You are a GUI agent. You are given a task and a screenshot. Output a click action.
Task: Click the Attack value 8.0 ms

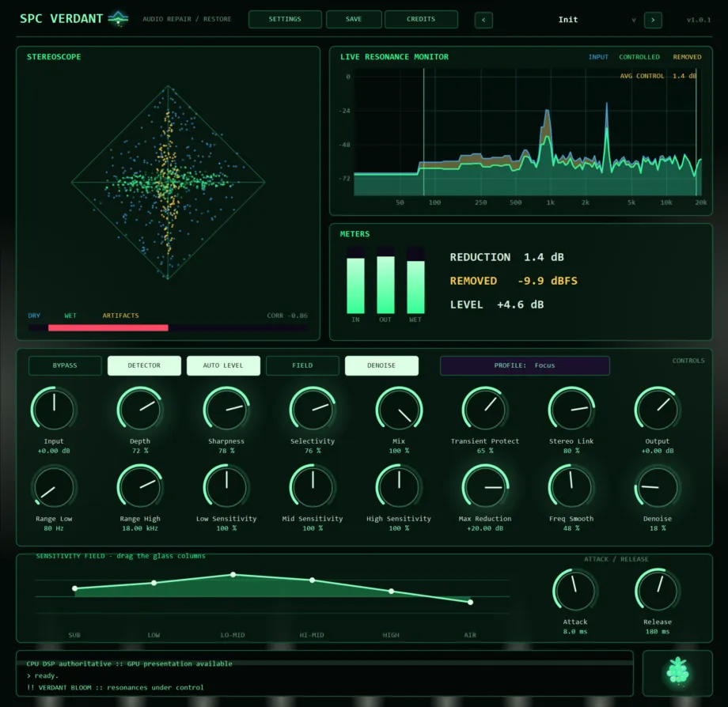(x=575, y=631)
